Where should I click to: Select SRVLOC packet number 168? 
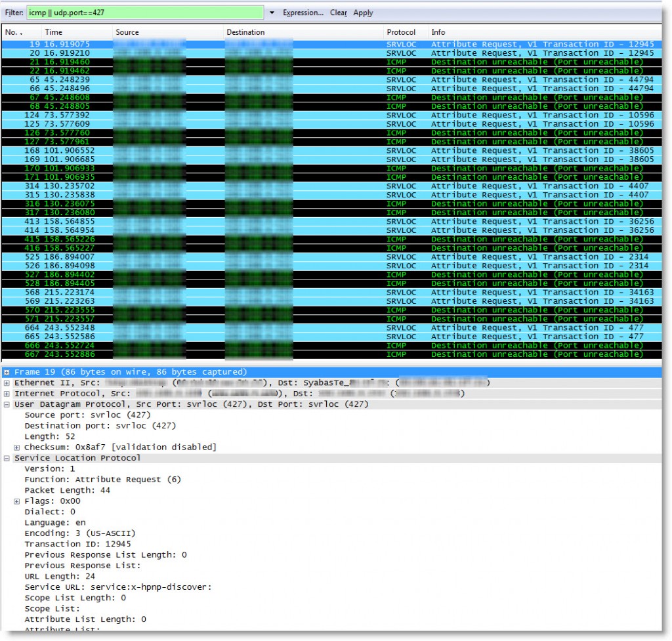pos(331,150)
